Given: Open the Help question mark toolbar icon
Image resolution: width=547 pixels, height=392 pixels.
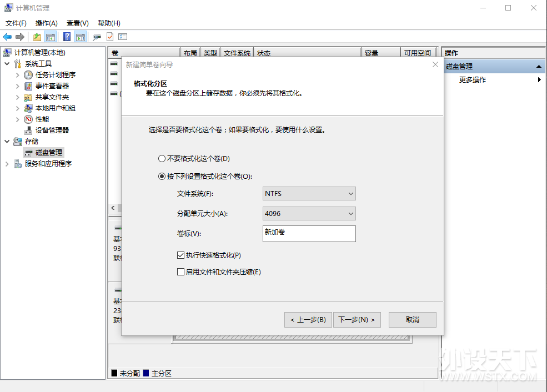Looking at the screenshot, I should [67, 37].
